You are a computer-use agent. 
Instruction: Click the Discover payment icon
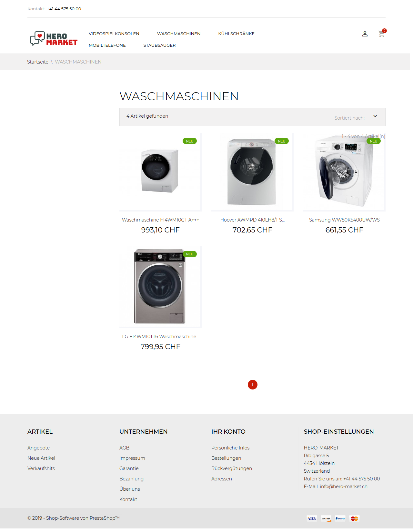[326, 518]
